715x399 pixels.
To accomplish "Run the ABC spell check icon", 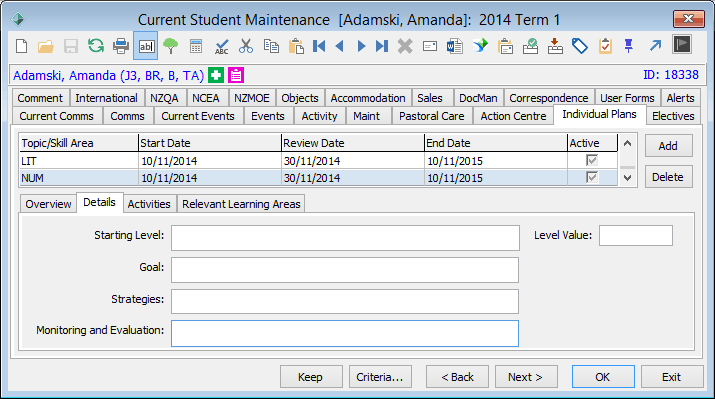I will [221, 47].
